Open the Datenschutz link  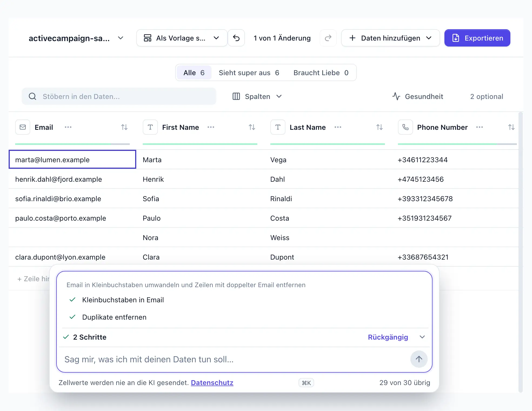pos(212,383)
